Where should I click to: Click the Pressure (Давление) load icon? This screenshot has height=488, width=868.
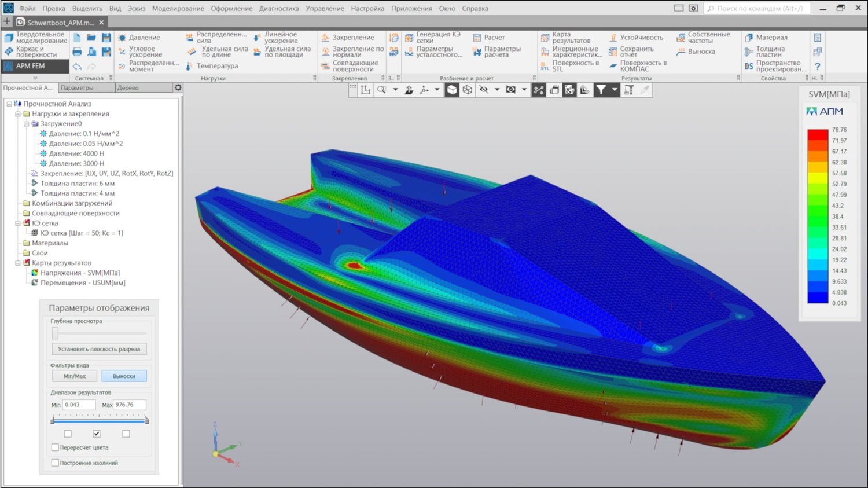[x=122, y=38]
